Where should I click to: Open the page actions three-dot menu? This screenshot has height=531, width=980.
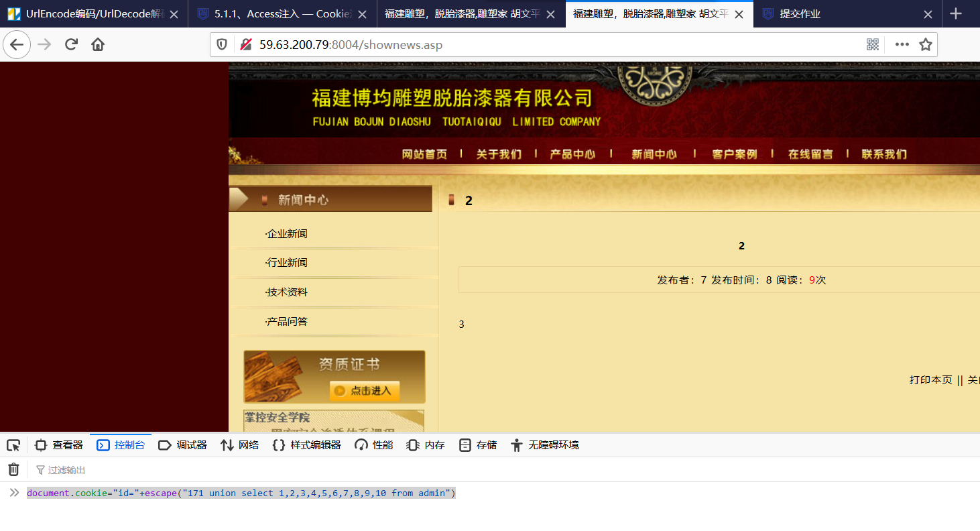[x=902, y=45]
